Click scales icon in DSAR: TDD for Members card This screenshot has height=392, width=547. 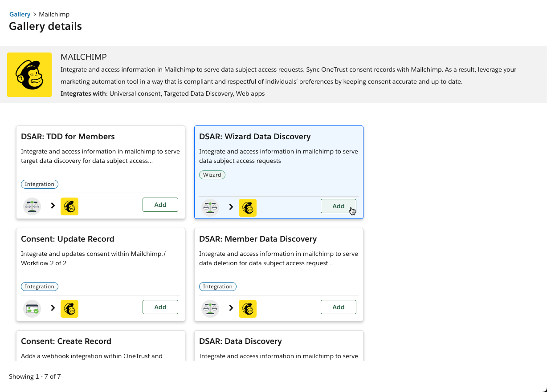[32, 206]
